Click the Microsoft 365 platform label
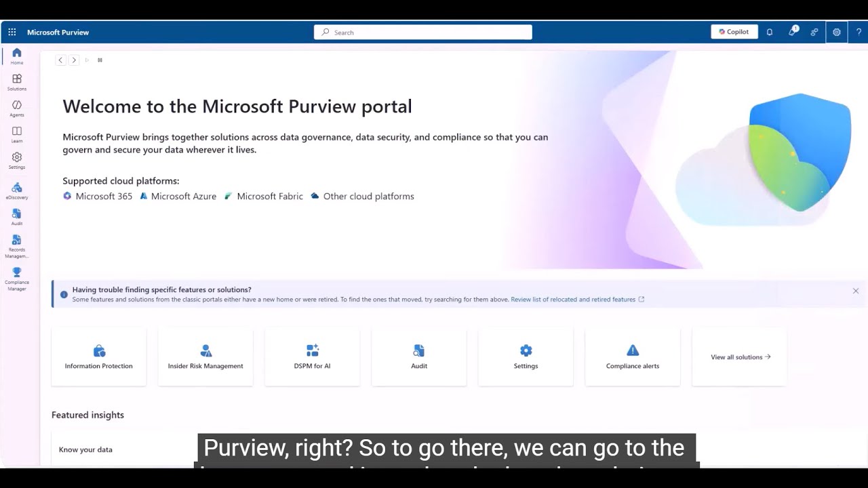 point(104,197)
